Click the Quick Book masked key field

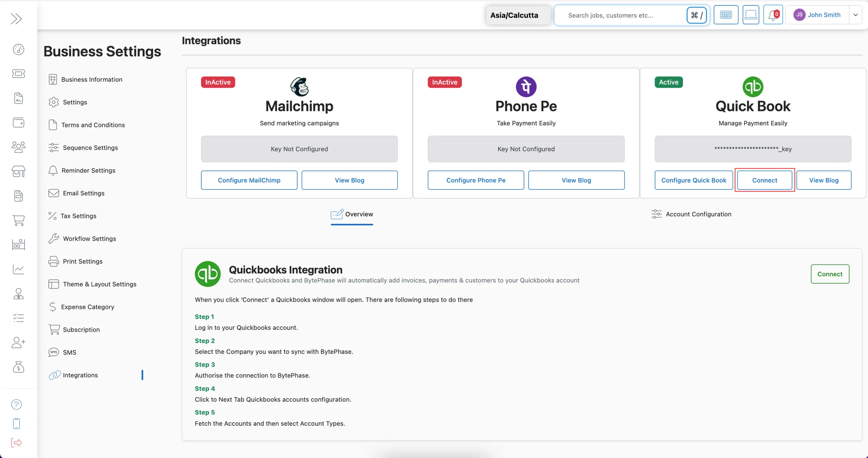tap(753, 149)
